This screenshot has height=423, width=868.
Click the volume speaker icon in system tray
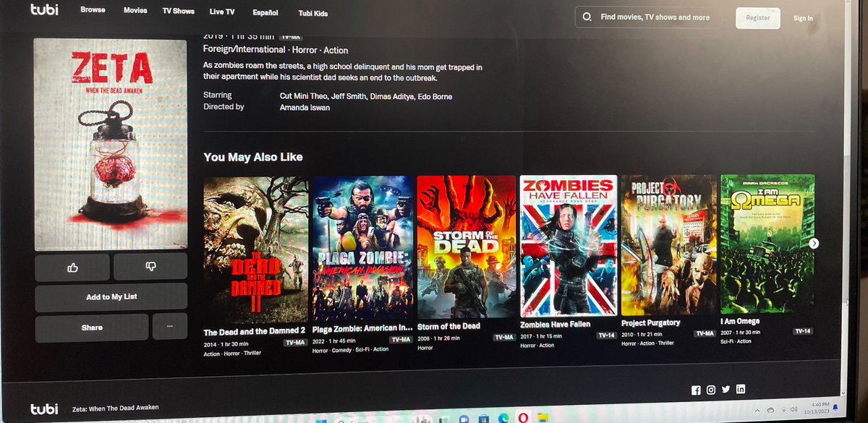coord(794,409)
